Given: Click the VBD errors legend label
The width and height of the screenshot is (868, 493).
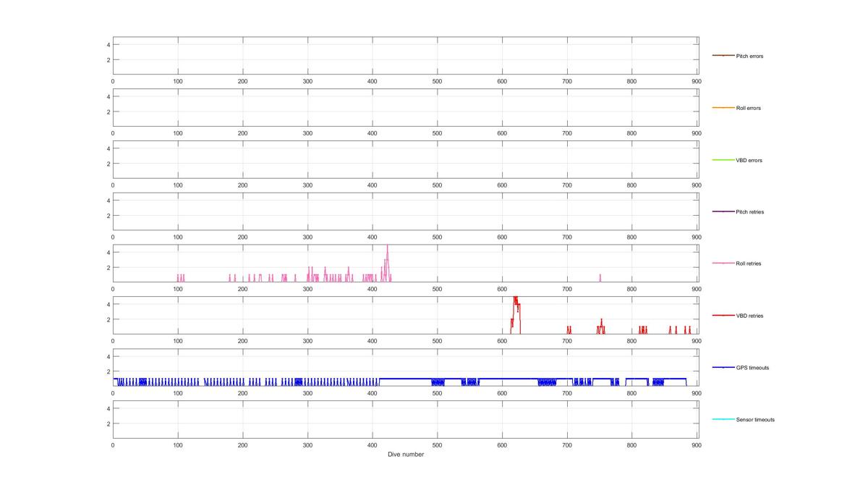Looking at the screenshot, I should pyautogui.click(x=749, y=160).
